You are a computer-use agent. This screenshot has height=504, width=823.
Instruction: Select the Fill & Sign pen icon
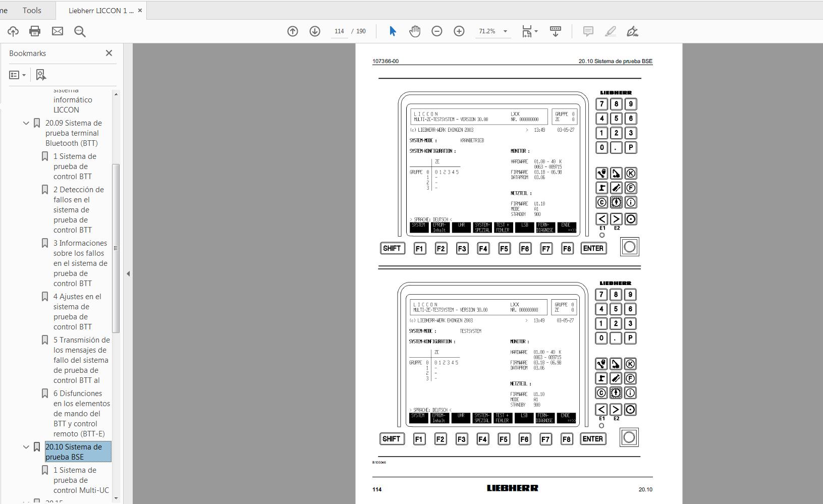633,31
